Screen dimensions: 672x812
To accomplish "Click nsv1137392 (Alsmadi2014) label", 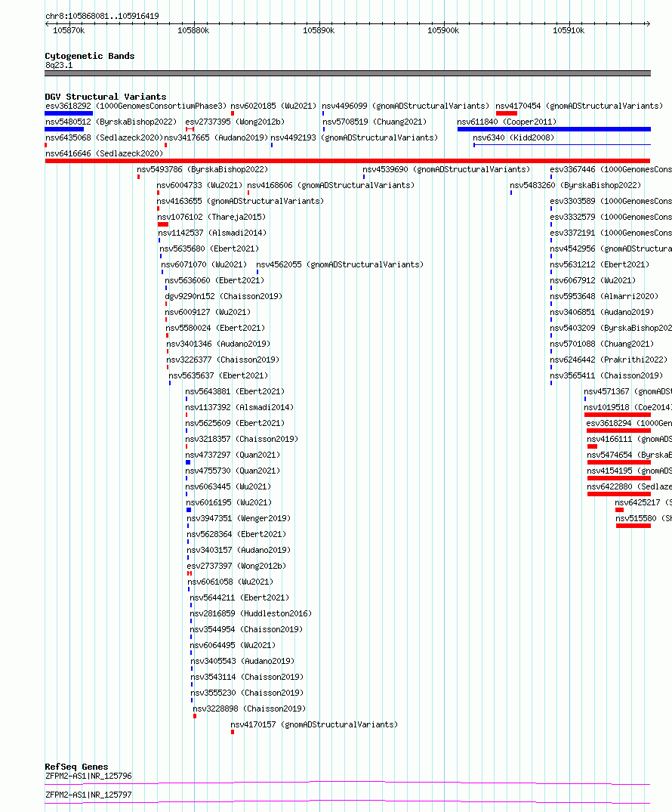I will click(239, 407).
